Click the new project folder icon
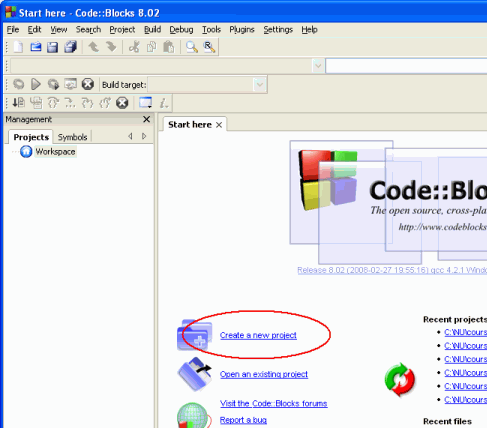Image resolution: width=487 pixels, height=428 pixels. pos(194,335)
